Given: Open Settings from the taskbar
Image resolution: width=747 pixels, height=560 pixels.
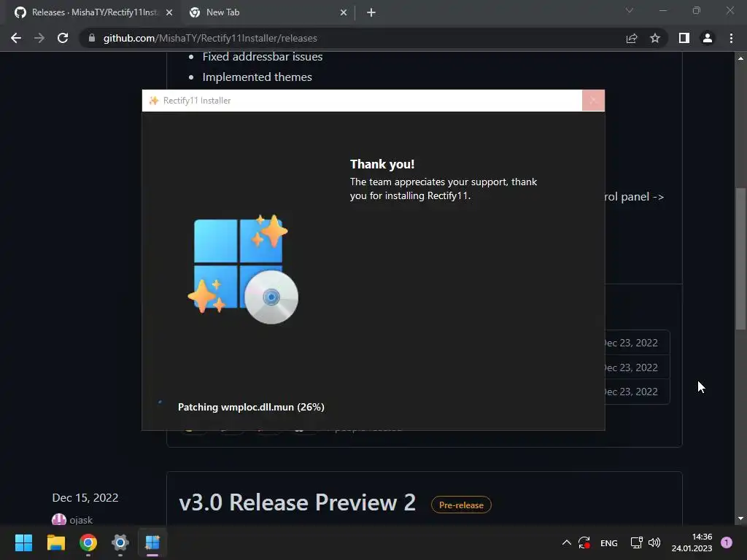Looking at the screenshot, I should [120, 542].
